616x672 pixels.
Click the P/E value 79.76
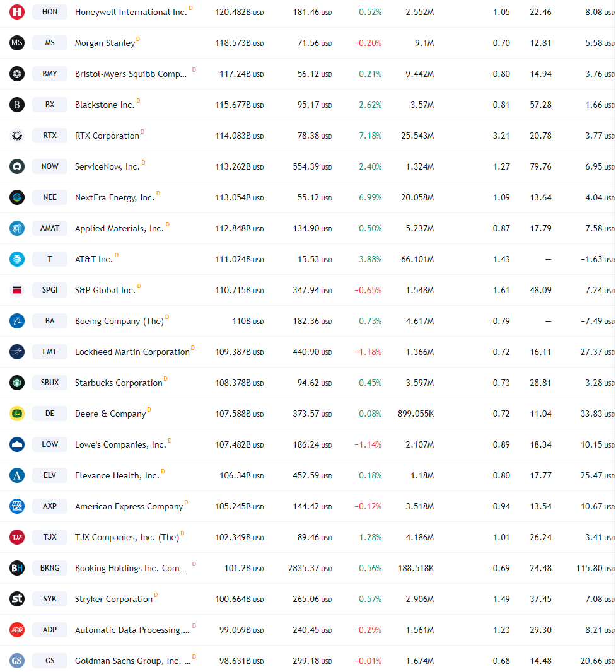tap(540, 166)
